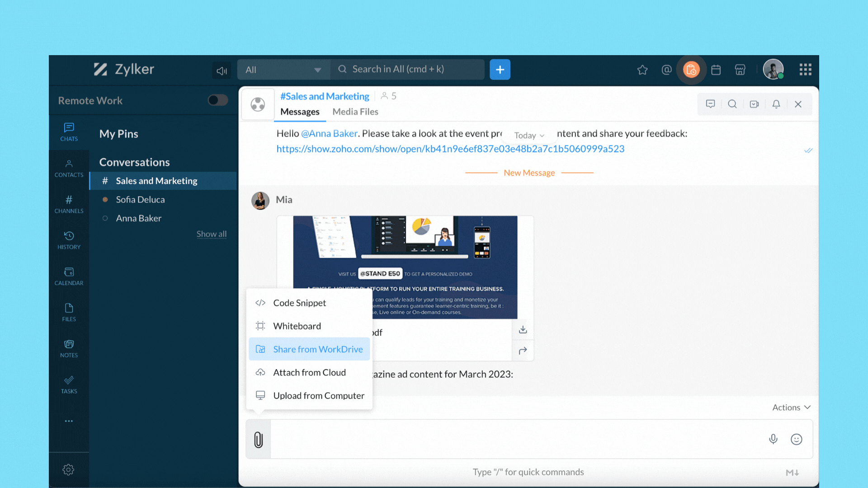
Task: Open the Contacts panel
Action: 69,168
